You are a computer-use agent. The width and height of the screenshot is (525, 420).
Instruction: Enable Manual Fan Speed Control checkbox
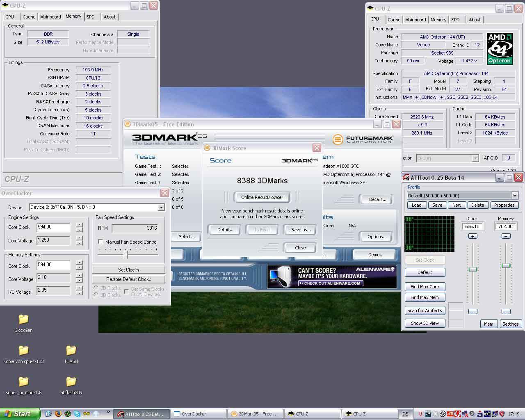[100, 242]
